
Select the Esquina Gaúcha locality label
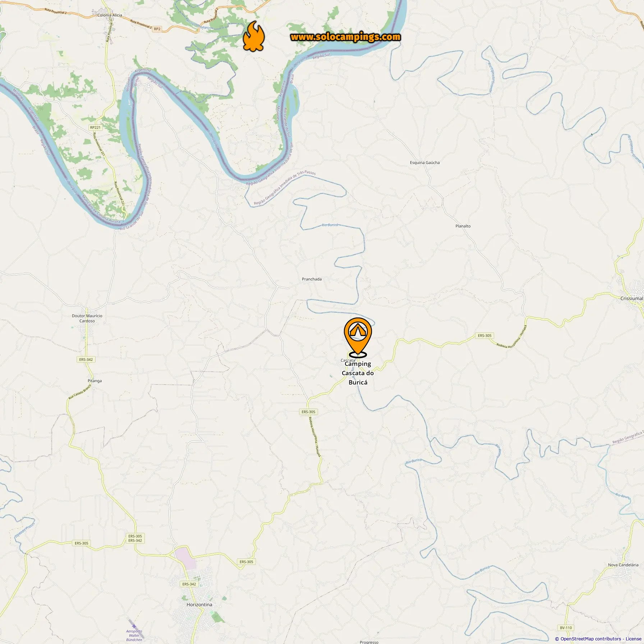(425, 162)
